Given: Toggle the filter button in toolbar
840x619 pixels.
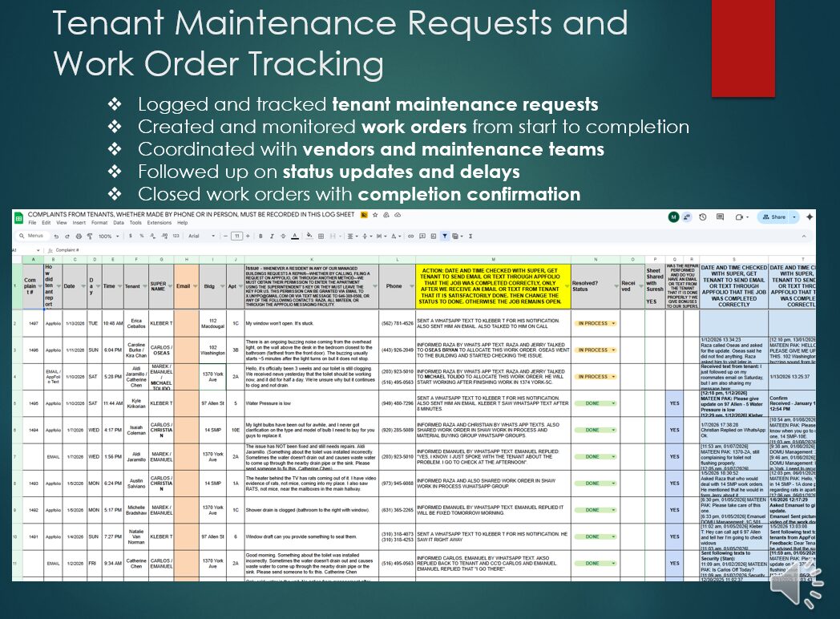Looking at the screenshot, I should pos(445,237).
